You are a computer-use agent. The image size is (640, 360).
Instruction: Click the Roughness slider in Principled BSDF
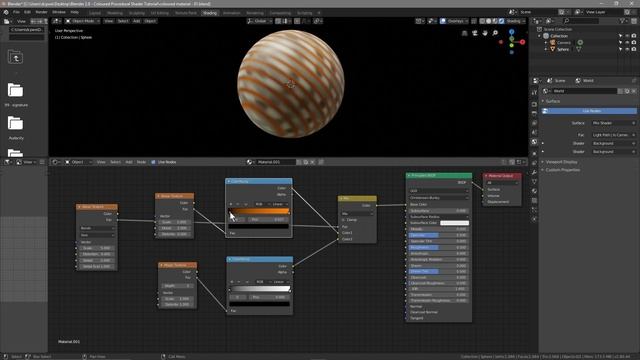tap(438, 247)
